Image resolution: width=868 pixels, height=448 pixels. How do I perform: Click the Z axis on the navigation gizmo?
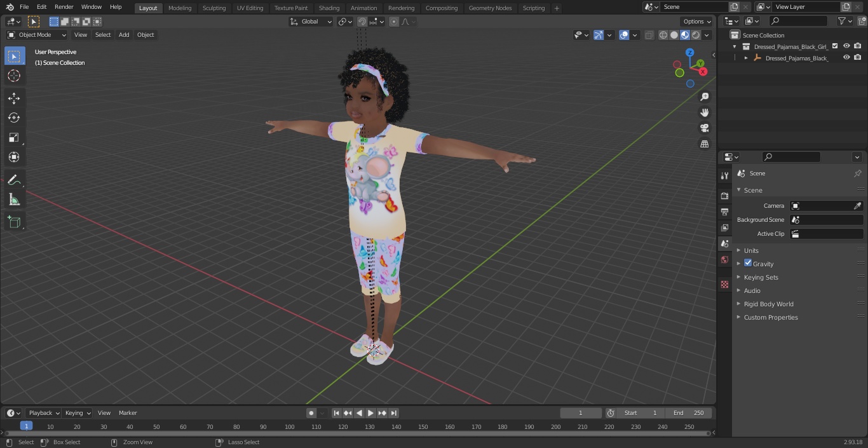pos(690,53)
